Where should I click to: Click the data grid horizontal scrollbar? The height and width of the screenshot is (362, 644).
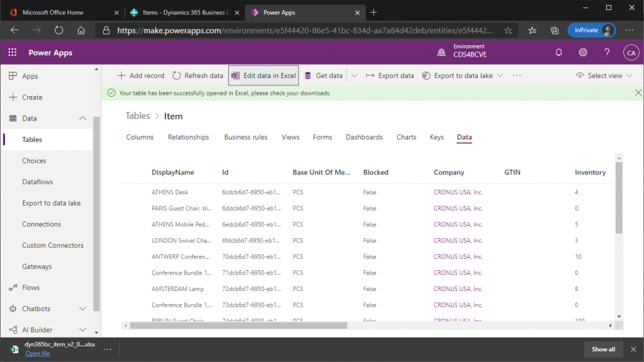tap(238, 326)
